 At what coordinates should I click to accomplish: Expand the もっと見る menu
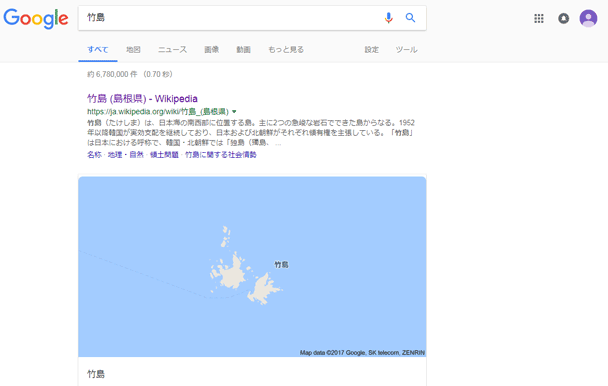point(286,50)
